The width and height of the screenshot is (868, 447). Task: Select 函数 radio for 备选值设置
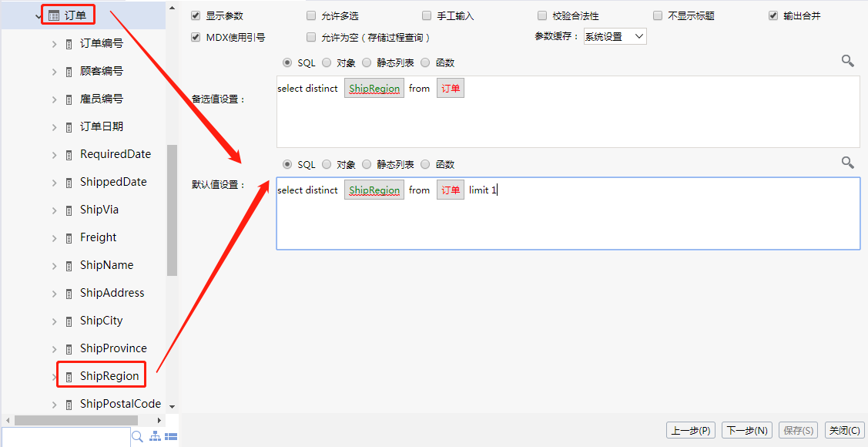point(425,62)
